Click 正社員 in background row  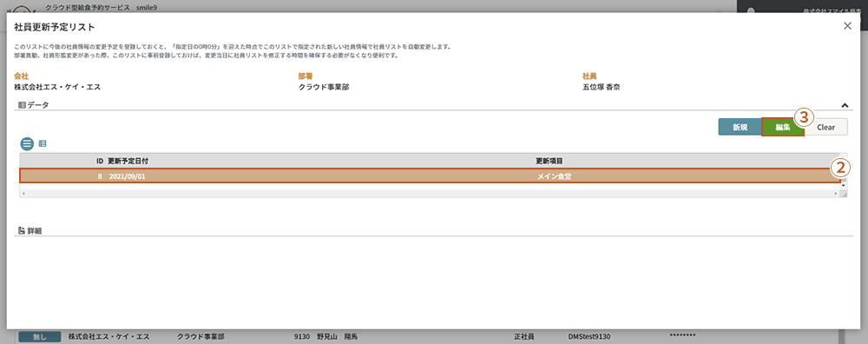click(x=524, y=336)
